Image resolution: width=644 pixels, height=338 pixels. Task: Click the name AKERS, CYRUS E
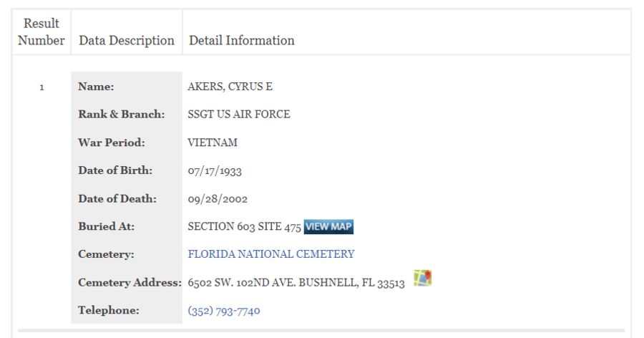pyautogui.click(x=230, y=87)
